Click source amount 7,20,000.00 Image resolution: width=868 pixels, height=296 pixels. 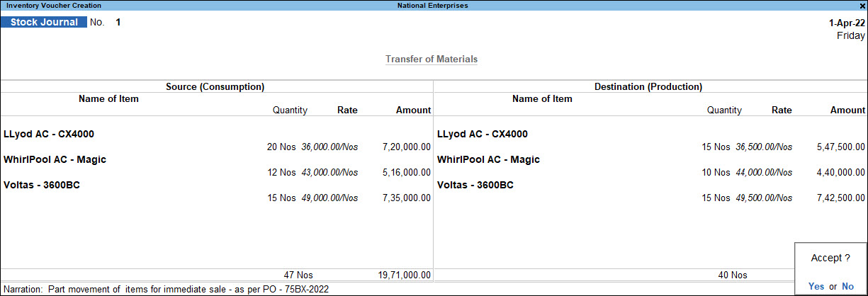(x=406, y=147)
